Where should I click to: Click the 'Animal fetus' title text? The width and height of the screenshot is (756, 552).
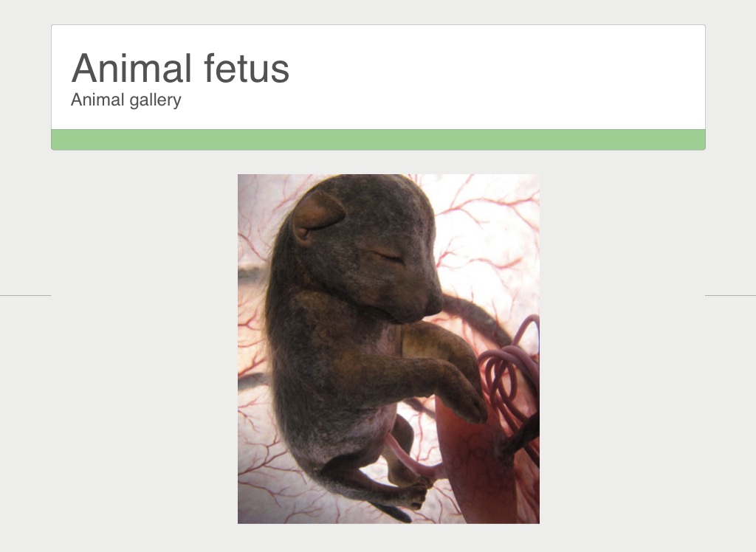click(x=180, y=69)
